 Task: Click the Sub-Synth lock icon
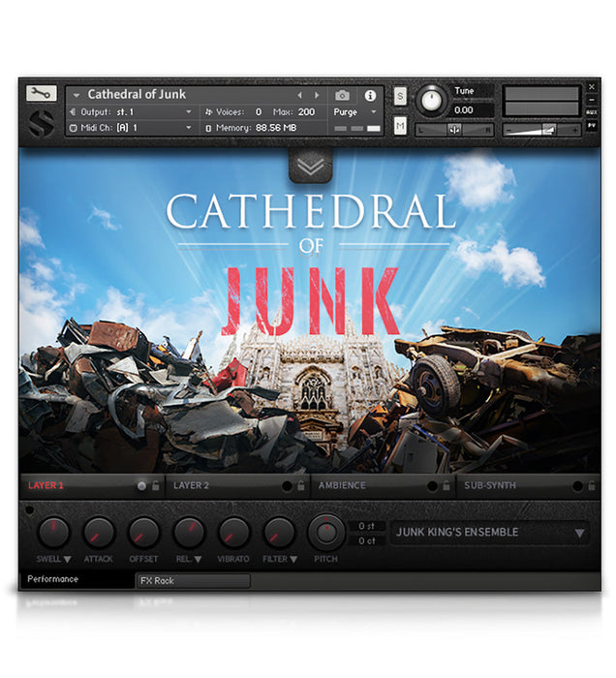(591, 485)
